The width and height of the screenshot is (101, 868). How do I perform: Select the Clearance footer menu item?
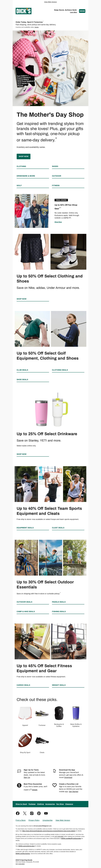pos(69,804)
